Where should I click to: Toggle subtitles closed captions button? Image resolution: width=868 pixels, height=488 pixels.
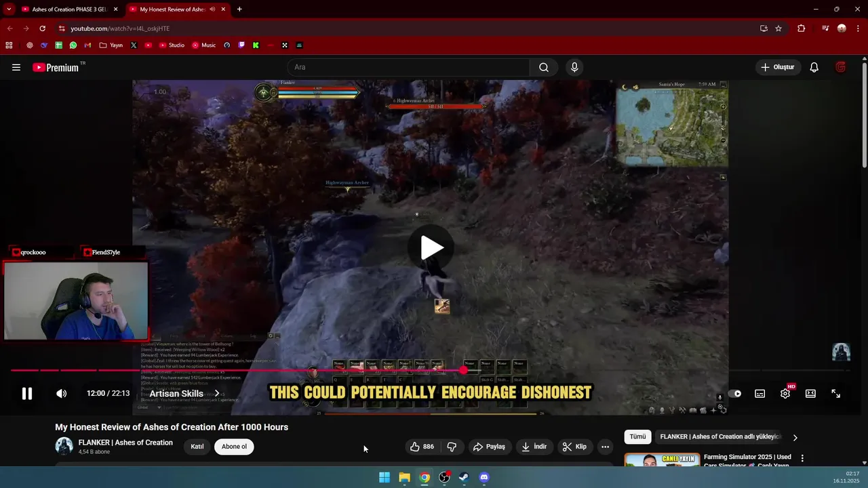tap(759, 394)
